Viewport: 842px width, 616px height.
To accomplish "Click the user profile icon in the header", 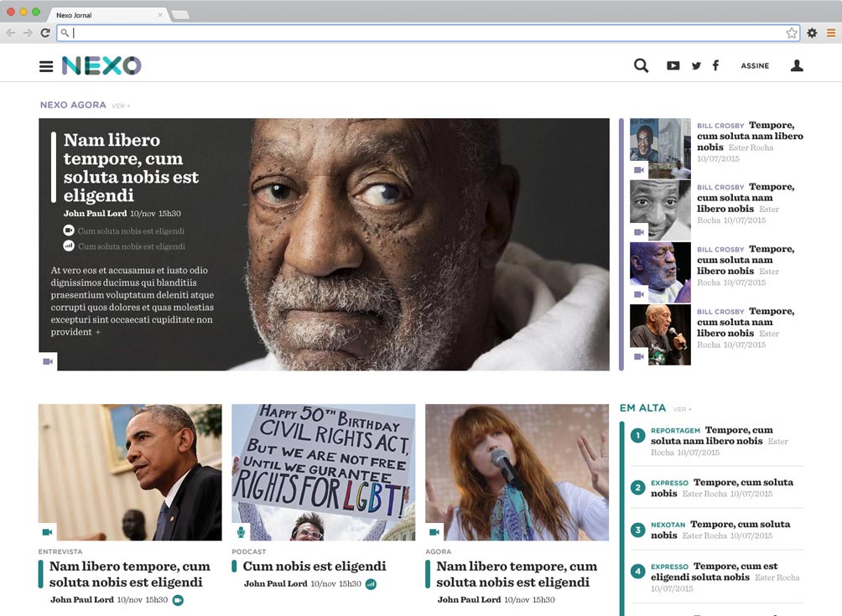I will click(x=797, y=65).
